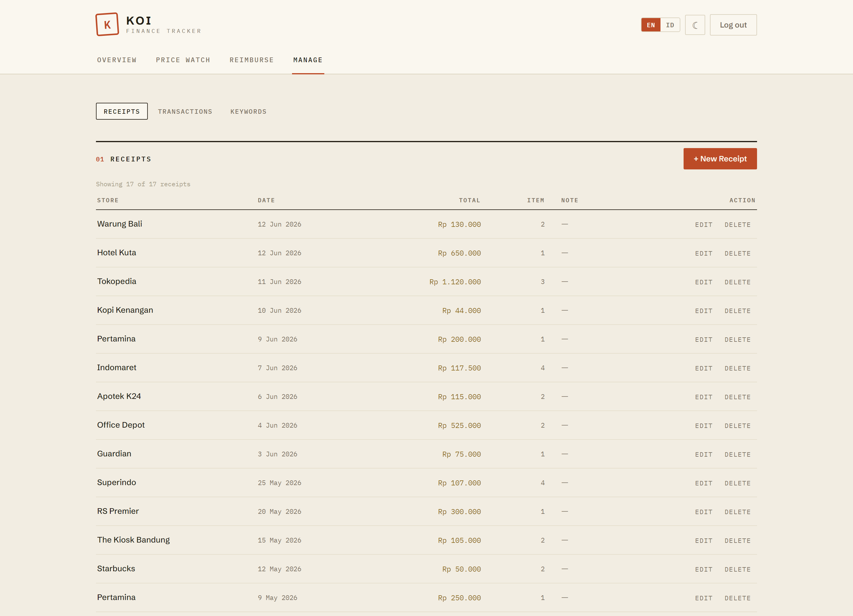Edit the 9 May Pertamina receipt
The width and height of the screenshot is (853, 616).
(704, 598)
